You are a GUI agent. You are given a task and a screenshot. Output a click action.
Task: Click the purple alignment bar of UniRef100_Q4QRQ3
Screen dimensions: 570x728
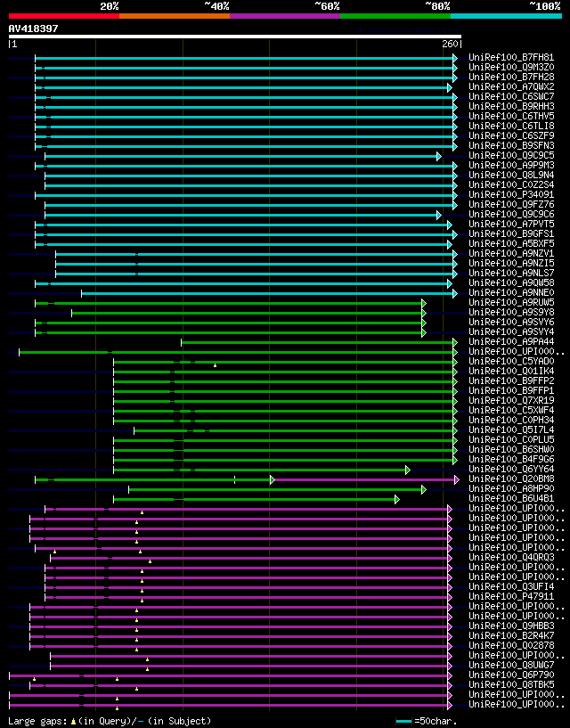point(251,558)
